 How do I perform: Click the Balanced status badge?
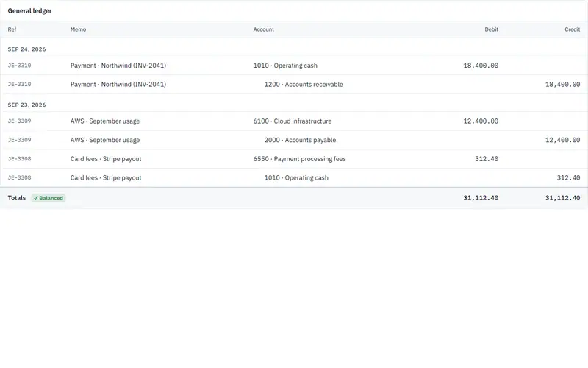(x=49, y=198)
